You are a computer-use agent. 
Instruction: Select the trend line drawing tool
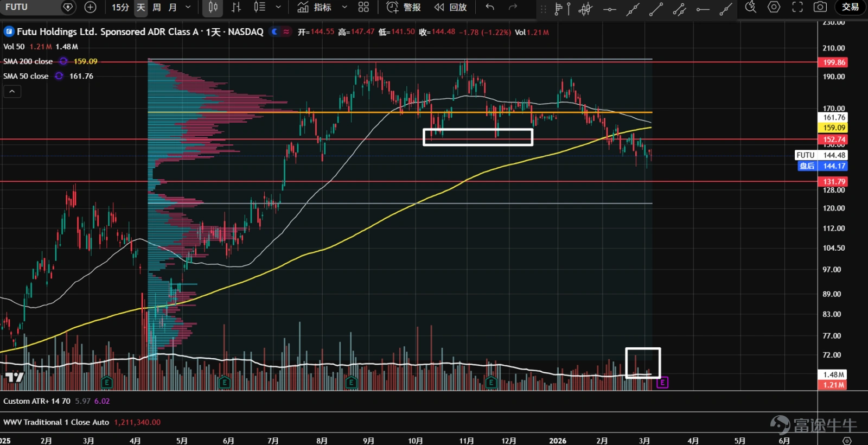pyautogui.click(x=656, y=9)
